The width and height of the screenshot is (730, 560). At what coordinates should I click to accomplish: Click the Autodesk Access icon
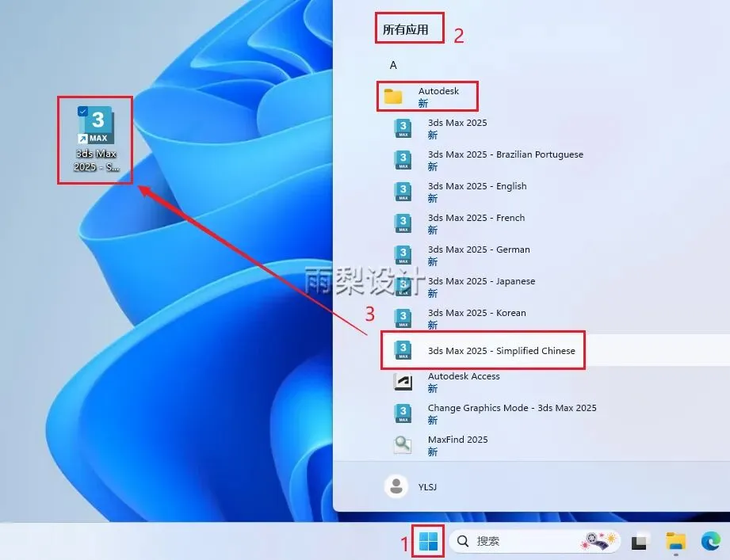coord(403,382)
